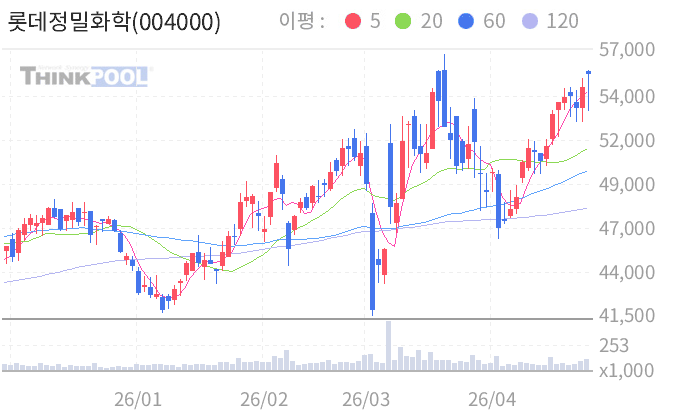Click the red 5-day moving average dot
The width and height of the screenshot is (686, 420).
[353, 21]
